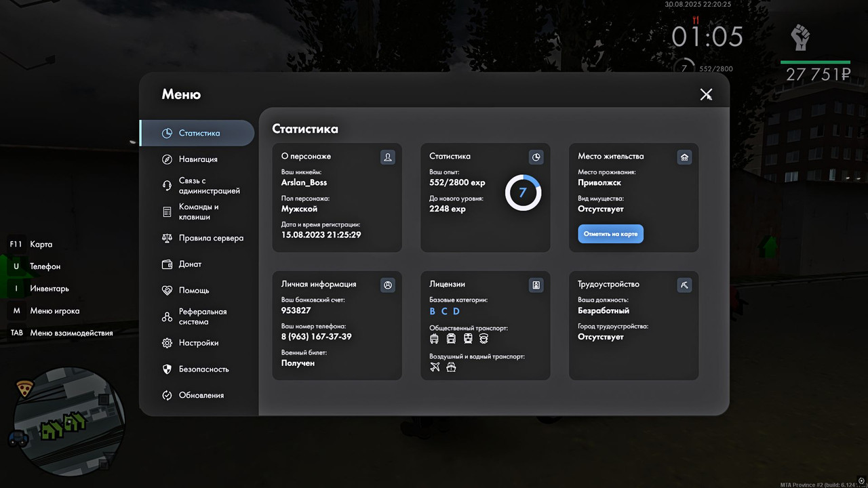Viewport: 868px width, 488px height.
Task: Click the bank account number 953827
Action: click(x=296, y=310)
